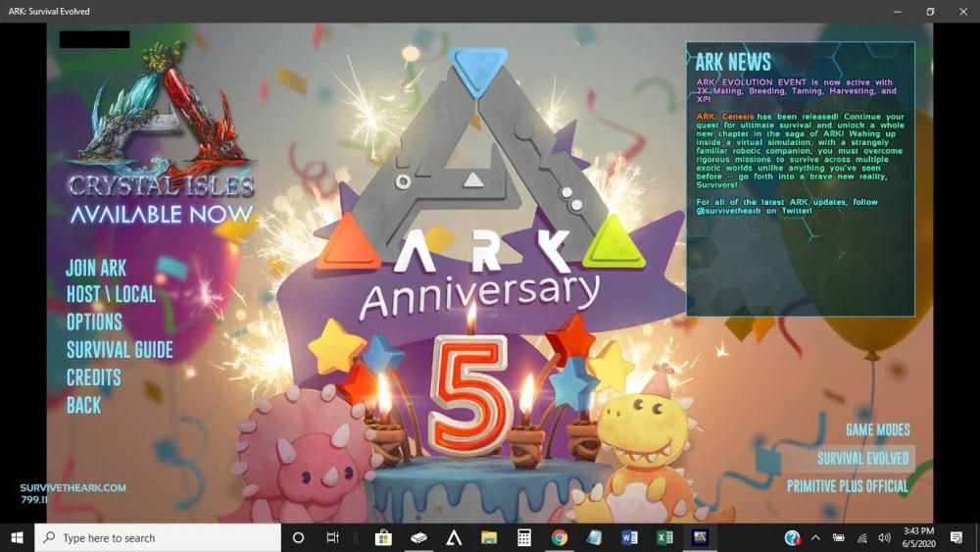This screenshot has height=552, width=980.
Task: Click the taskbar search box
Action: pyautogui.click(x=158, y=537)
